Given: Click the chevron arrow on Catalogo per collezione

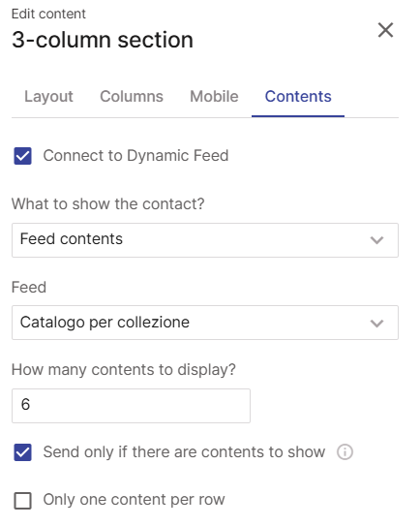Looking at the screenshot, I should tap(376, 323).
